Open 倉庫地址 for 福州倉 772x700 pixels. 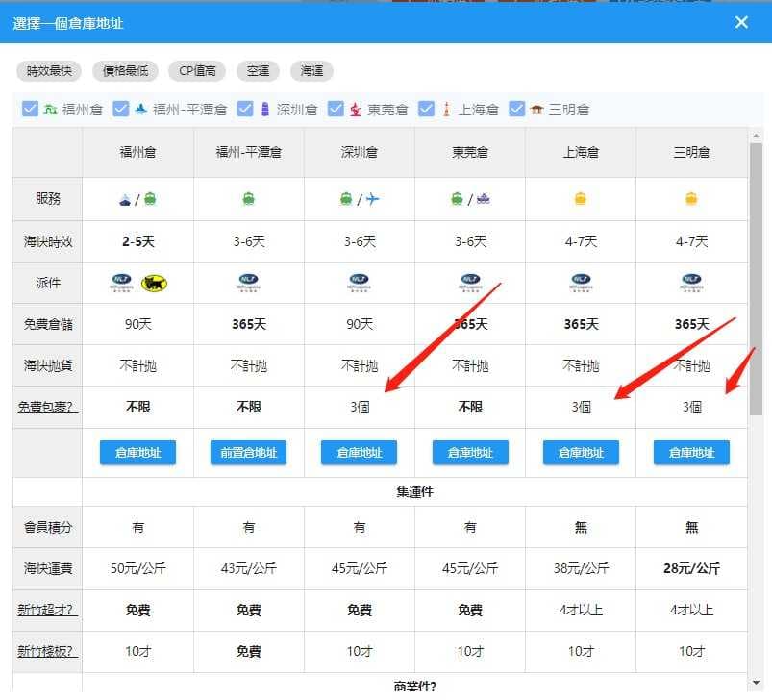tap(137, 452)
